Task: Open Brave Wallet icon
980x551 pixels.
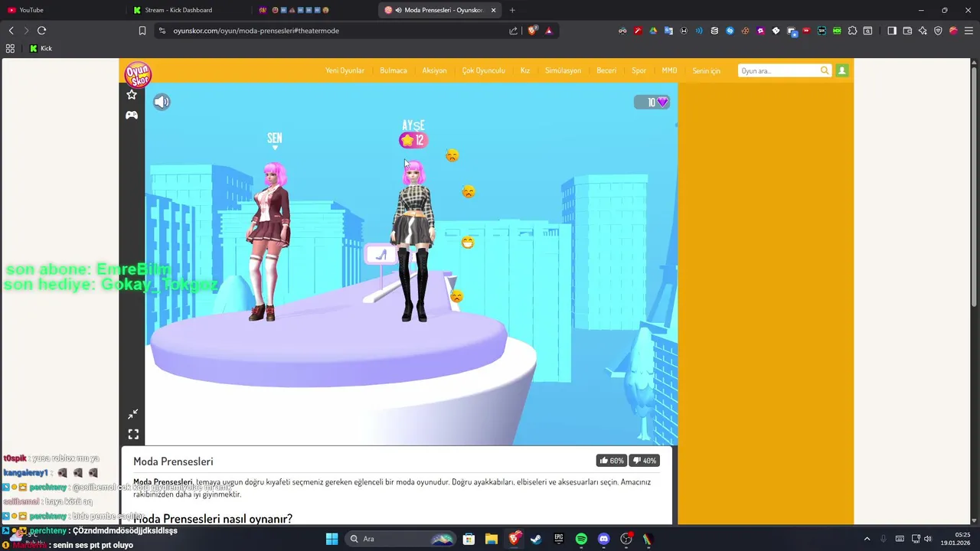Action: tap(907, 31)
